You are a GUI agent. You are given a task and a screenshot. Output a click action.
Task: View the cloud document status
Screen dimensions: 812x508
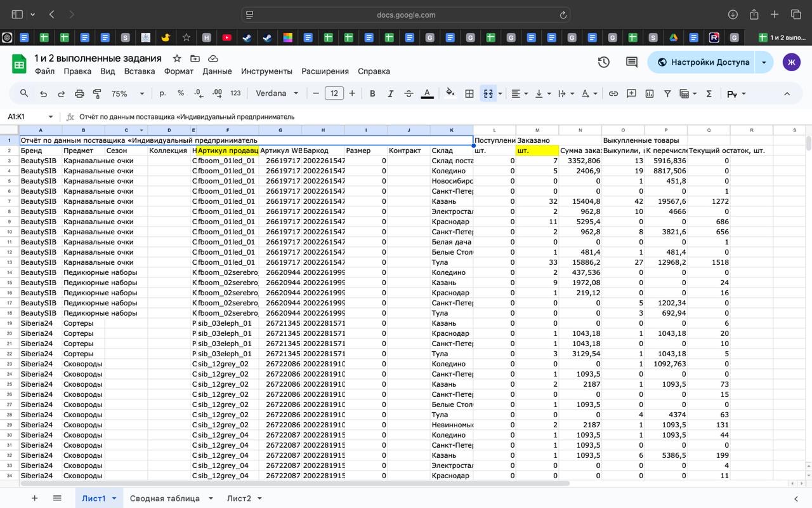coord(213,58)
